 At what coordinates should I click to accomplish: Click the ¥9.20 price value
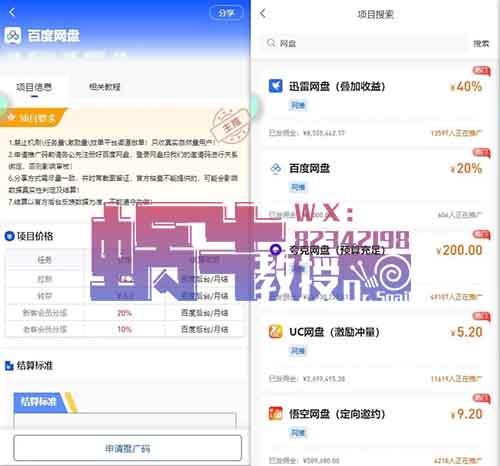click(x=466, y=414)
